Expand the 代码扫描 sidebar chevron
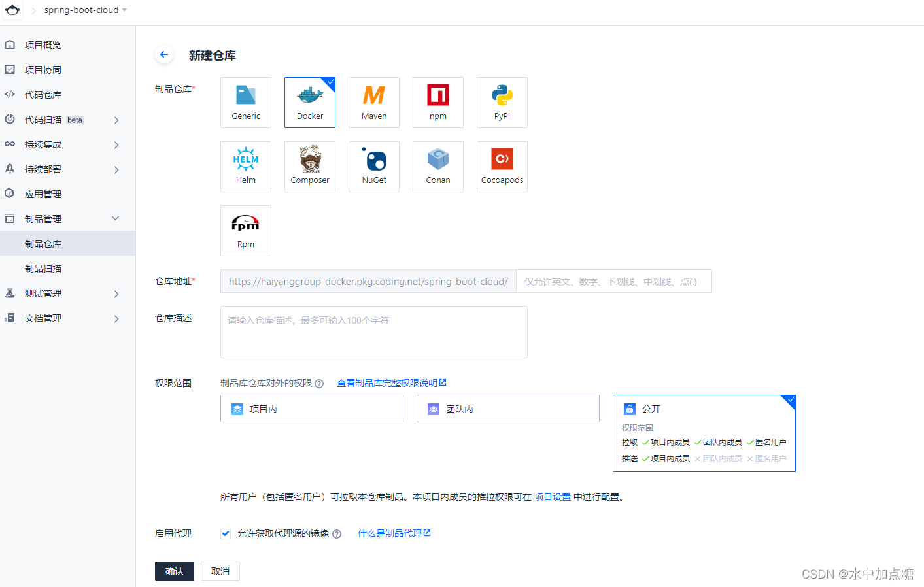Screen dimensions: 924x587 116,120
